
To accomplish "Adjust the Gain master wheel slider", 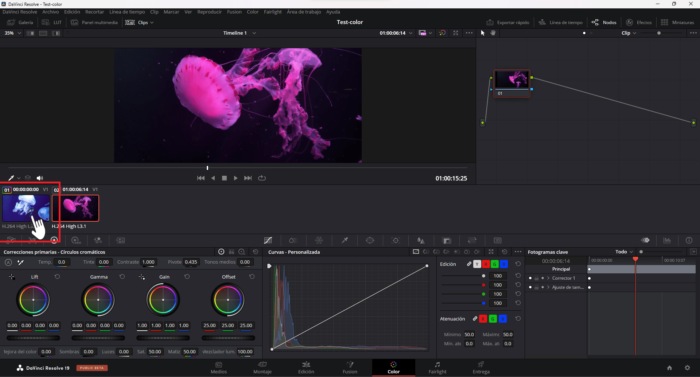I will (x=163, y=338).
